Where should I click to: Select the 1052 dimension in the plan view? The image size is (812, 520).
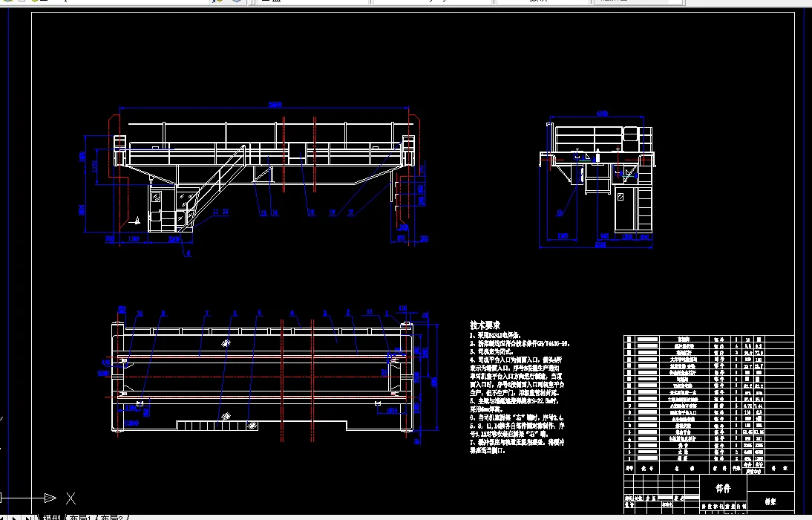[391, 411]
